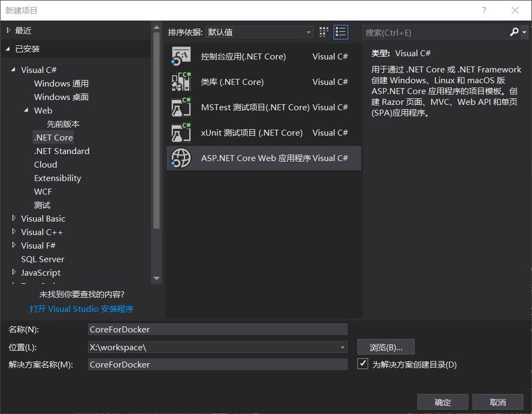Click the category tree vertical scrollbar
Viewport: 532px width, 414px height.
(x=157, y=135)
